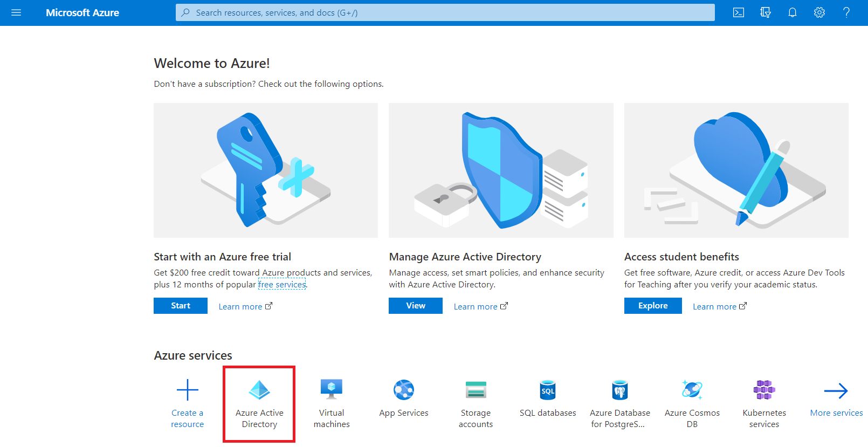Viewport: 868px width, 447px height.
Task: Open the notifications bell
Action: point(793,12)
